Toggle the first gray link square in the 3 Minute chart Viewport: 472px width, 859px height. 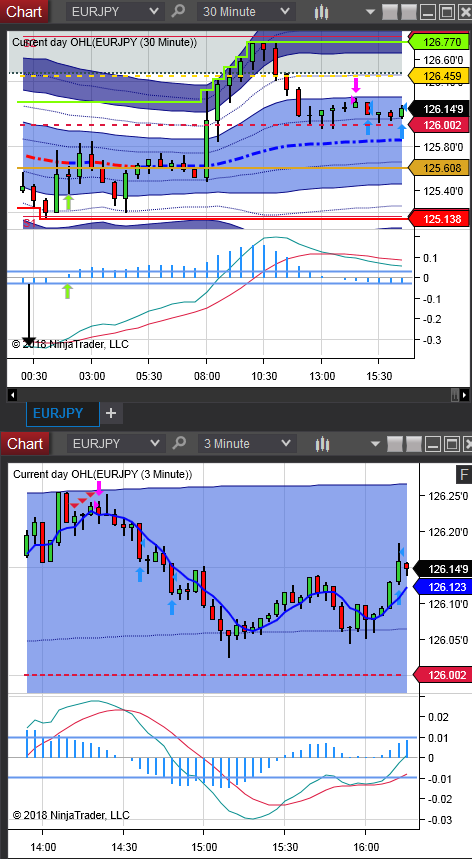tap(393, 444)
